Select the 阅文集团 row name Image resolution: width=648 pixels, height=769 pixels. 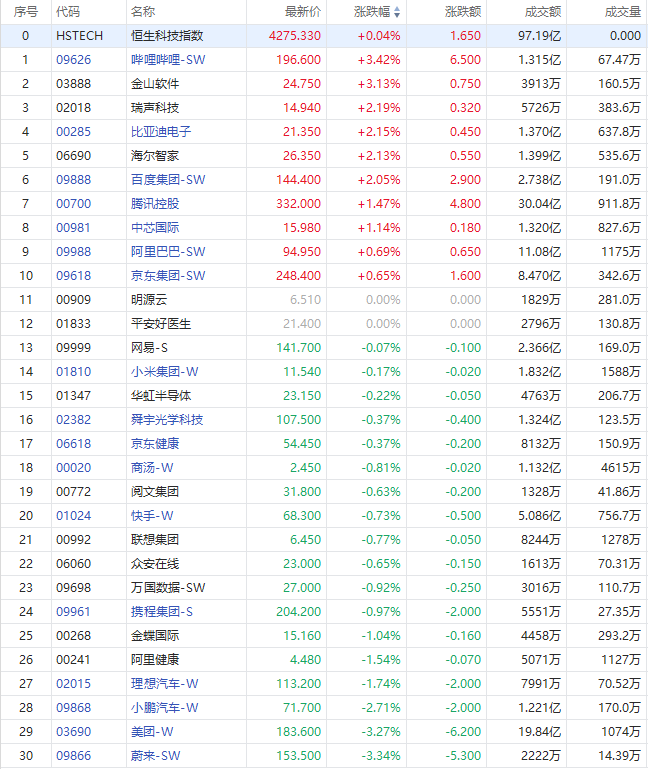point(155,492)
